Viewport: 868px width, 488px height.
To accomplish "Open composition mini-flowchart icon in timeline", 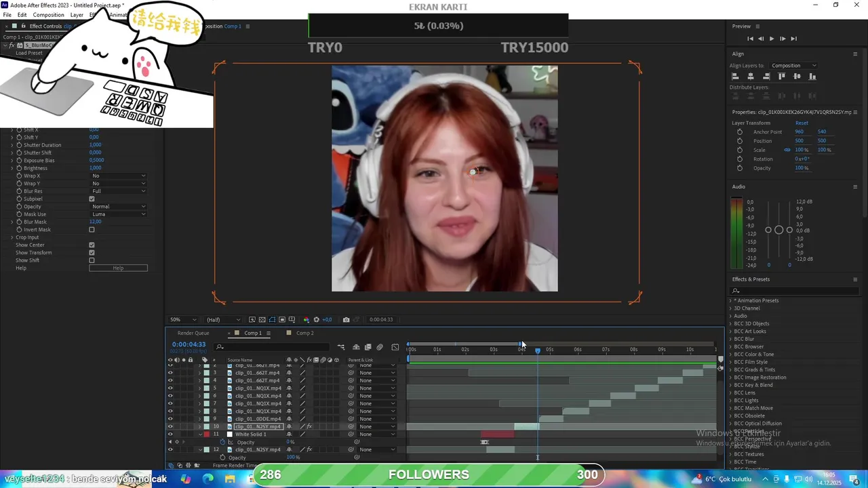I will point(341,347).
